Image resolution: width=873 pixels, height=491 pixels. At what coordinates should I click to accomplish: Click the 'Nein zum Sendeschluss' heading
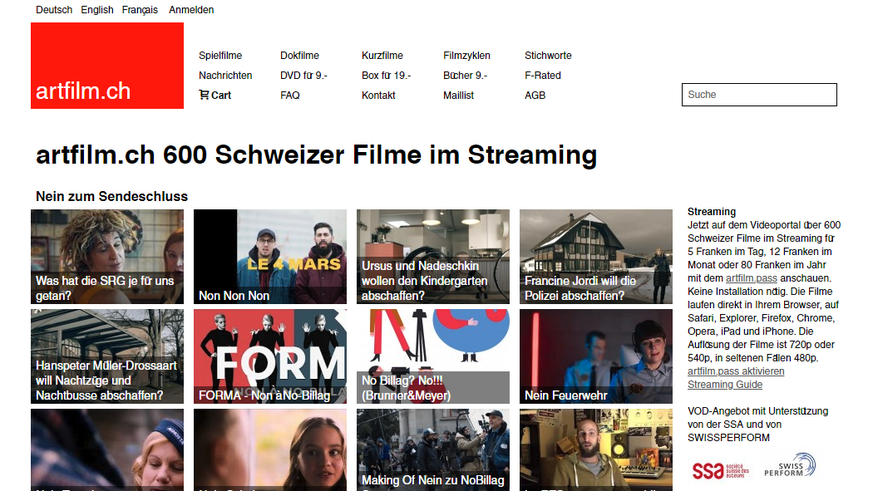pos(111,197)
